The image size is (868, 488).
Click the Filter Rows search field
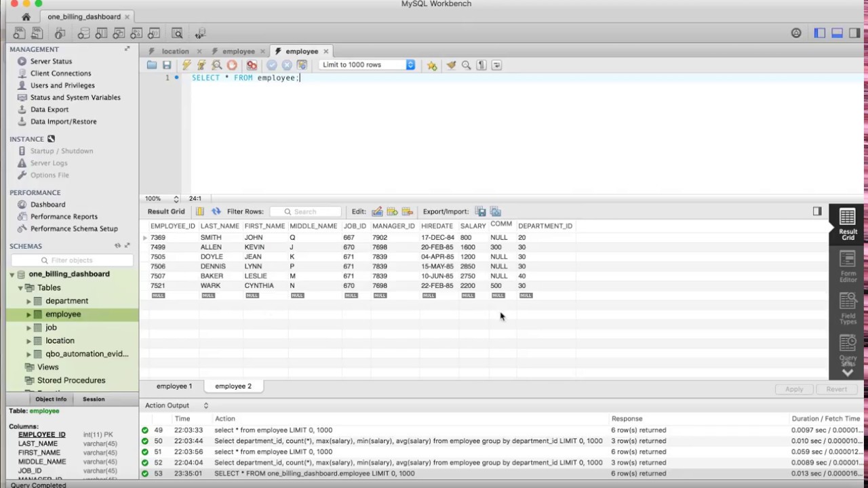pyautogui.click(x=305, y=211)
